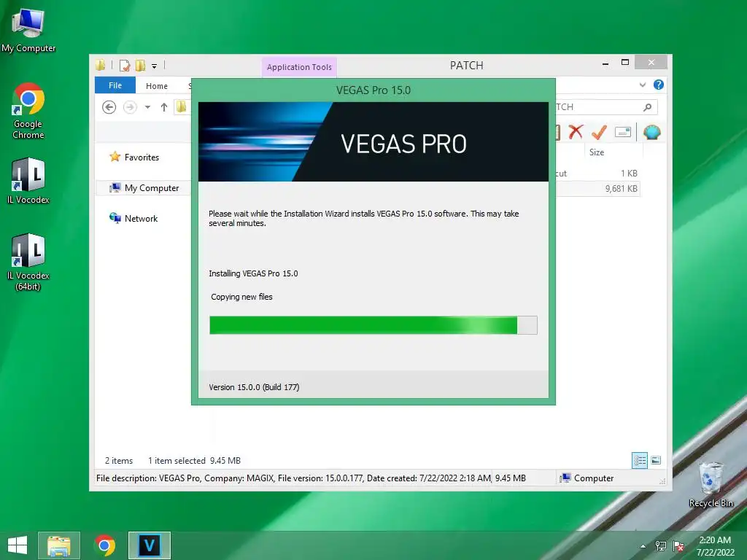Open the Windows Start button
Screen dimensions: 747x560
pyautogui.click(x=18, y=545)
